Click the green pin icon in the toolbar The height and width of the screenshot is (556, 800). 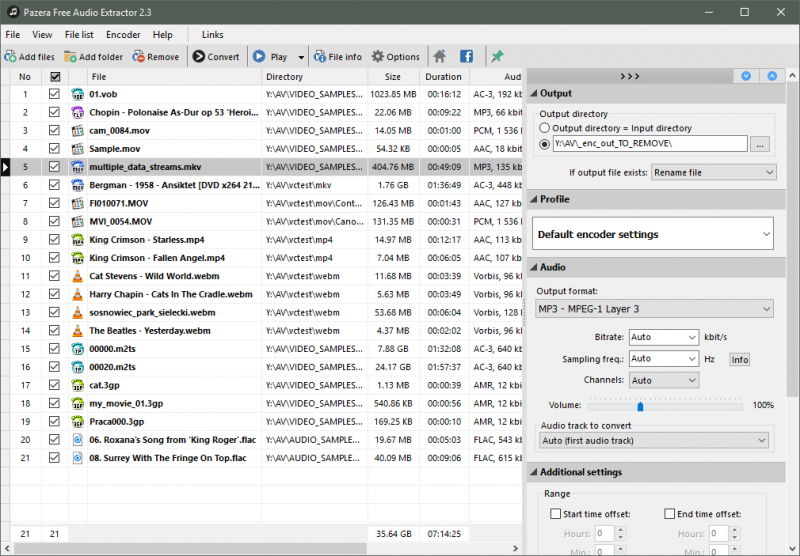pyautogui.click(x=497, y=57)
